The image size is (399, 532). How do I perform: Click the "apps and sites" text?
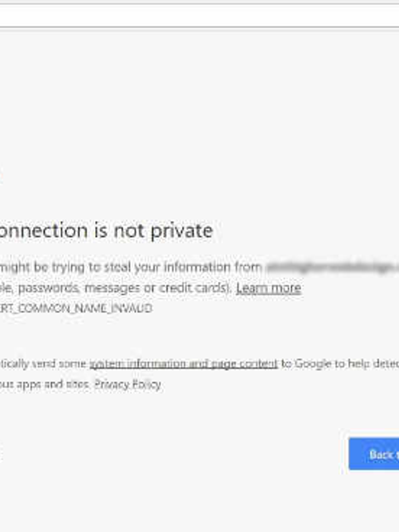47,384
